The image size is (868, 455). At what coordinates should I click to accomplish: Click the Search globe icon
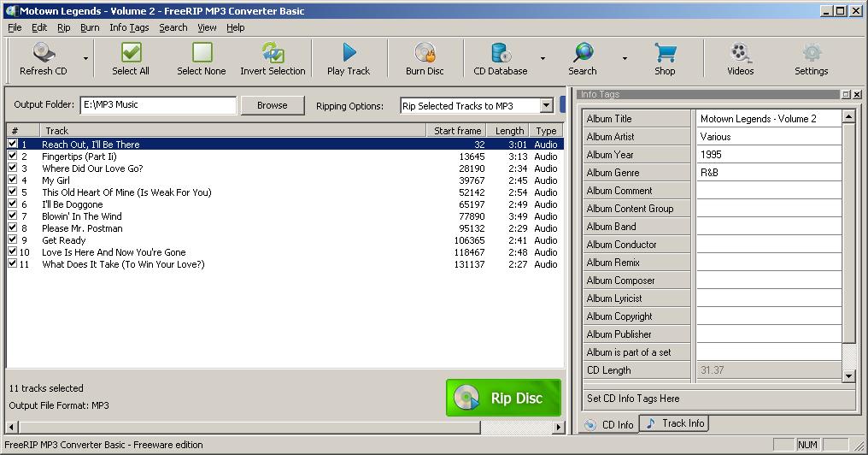(583, 52)
